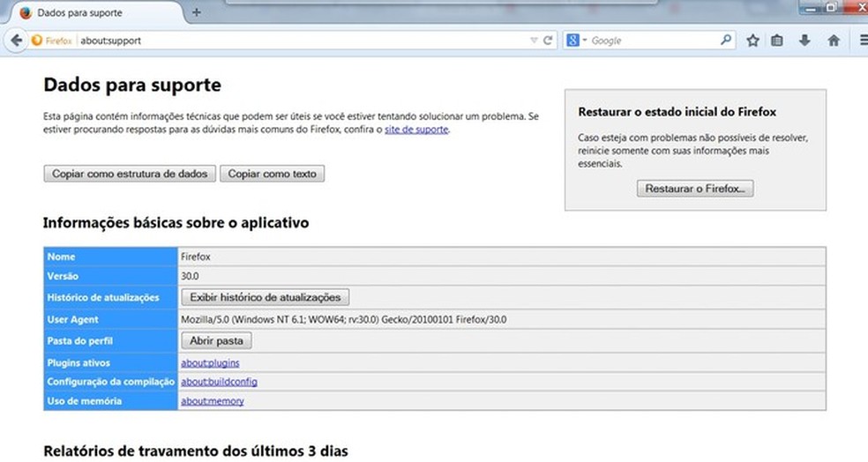This screenshot has height=462, width=868.
Task: Go back with the back arrow button
Action: pos(17,41)
